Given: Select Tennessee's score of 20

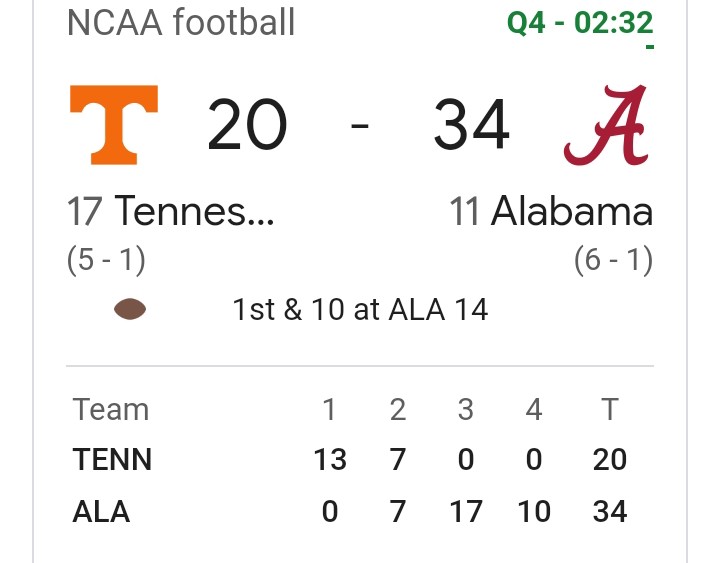Looking at the screenshot, I should tap(247, 124).
